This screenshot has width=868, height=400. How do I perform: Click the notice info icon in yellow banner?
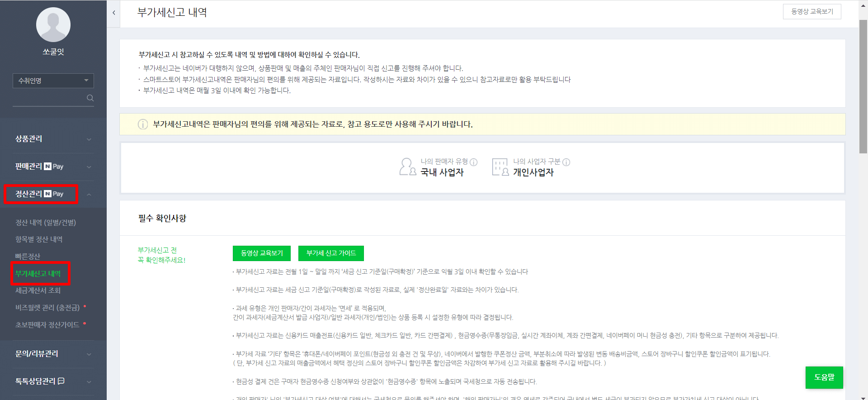tap(143, 124)
